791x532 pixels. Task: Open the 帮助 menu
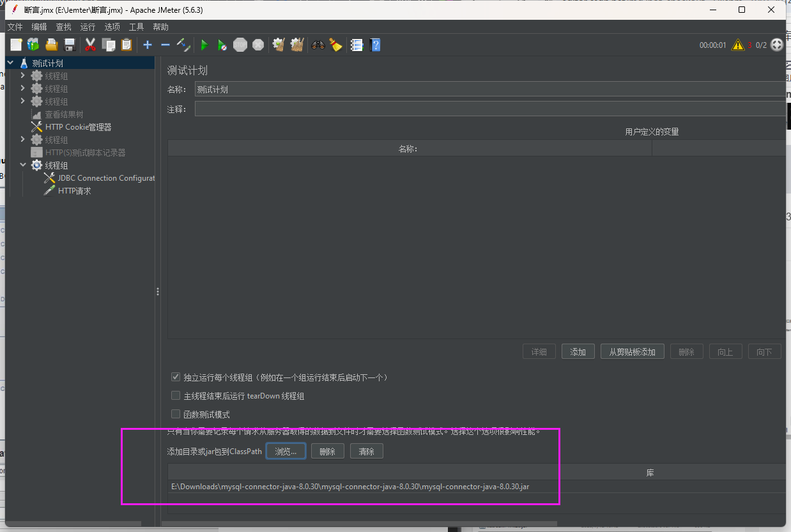tap(160, 27)
